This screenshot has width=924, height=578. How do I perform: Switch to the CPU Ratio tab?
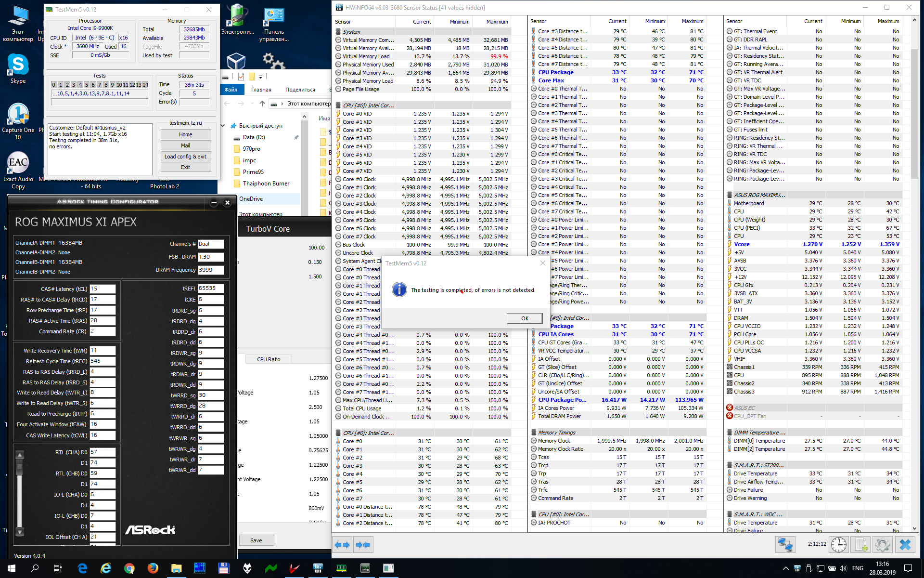pyautogui.click(x=268, y=359)
